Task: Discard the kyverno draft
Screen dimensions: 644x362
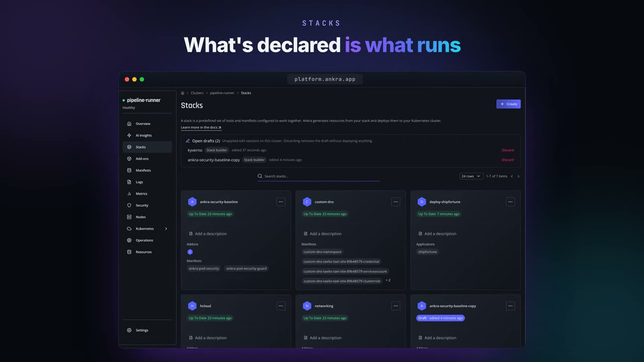Action: pyautogui.click(x=508, y=150)
